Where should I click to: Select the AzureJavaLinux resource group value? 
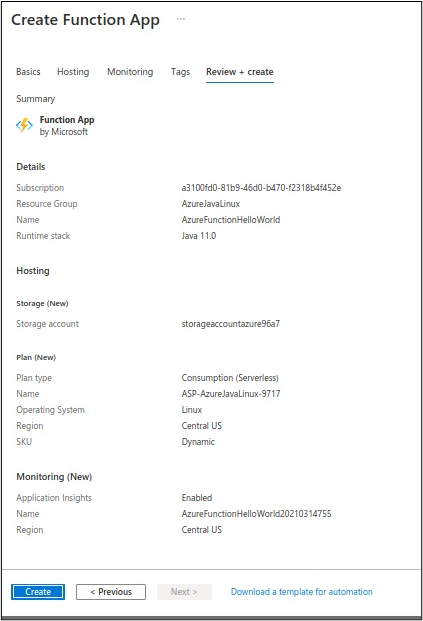[x=211, y=204]
